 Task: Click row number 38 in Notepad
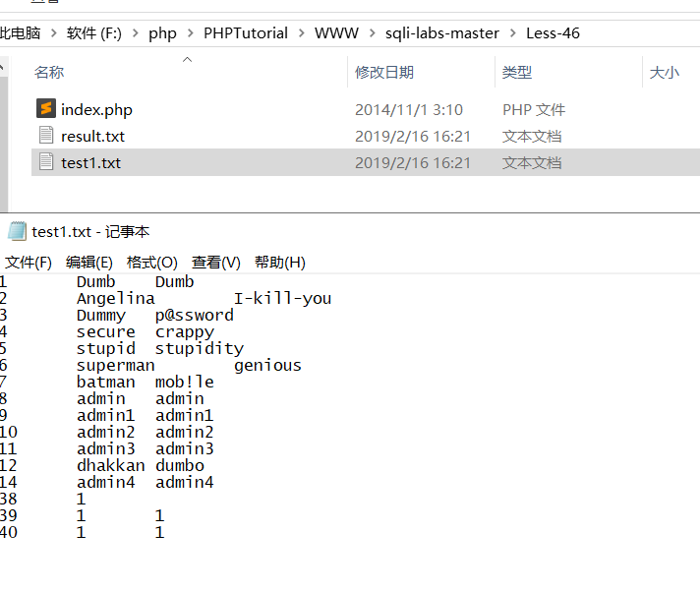pyautogui.click(x=9, y=500)
